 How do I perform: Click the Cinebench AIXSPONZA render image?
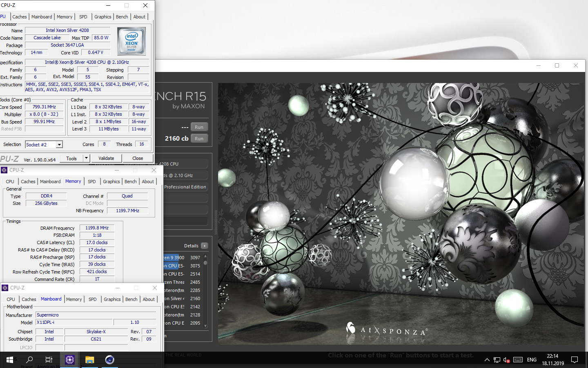click(401, 213)
